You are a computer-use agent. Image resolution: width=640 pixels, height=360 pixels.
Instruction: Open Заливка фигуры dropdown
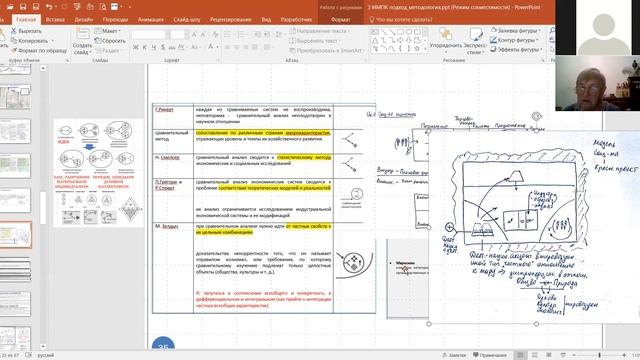516,30
